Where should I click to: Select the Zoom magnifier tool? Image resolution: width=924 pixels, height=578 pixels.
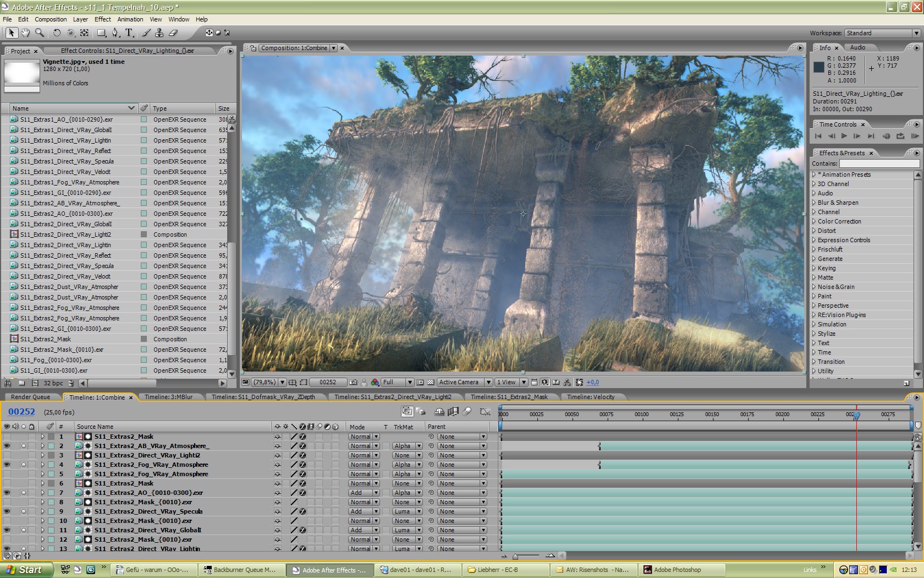pyautogui.click(x=40, y=33)
